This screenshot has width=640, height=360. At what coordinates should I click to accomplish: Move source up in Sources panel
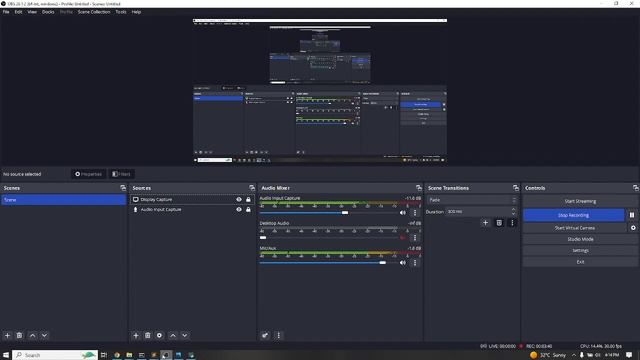pyautogui.click(x=173, y=336)
